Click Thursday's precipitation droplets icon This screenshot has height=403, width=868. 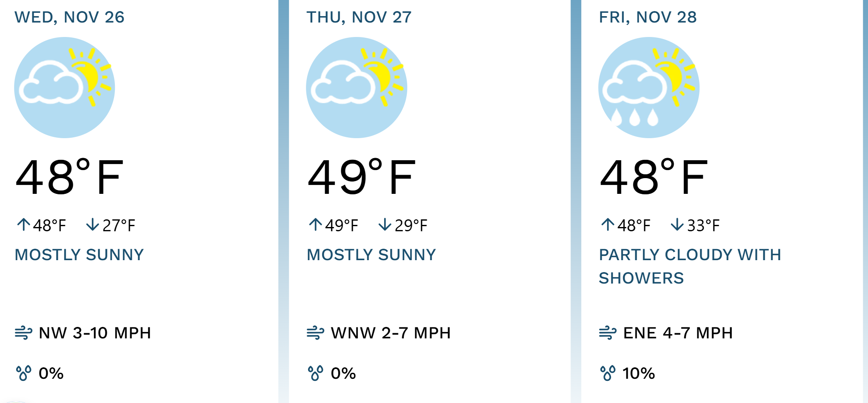click(315, 373)
